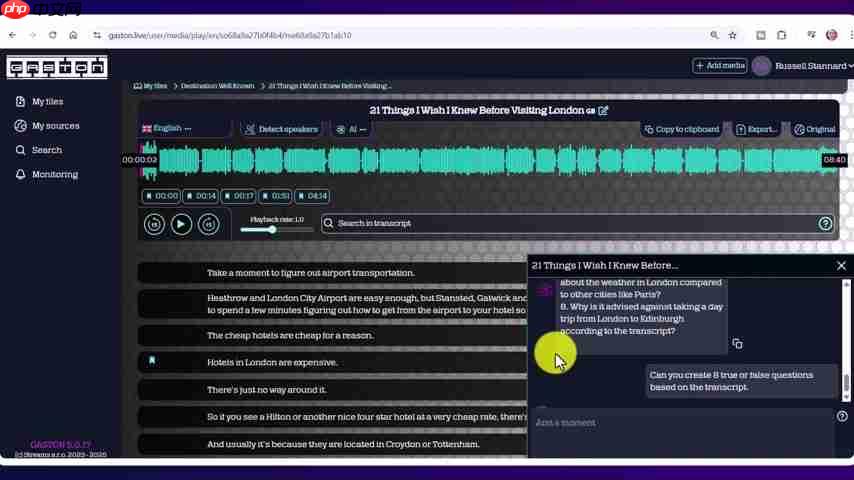Close the AI chat panel
The image size is (854, 480).
coord(841,266)
